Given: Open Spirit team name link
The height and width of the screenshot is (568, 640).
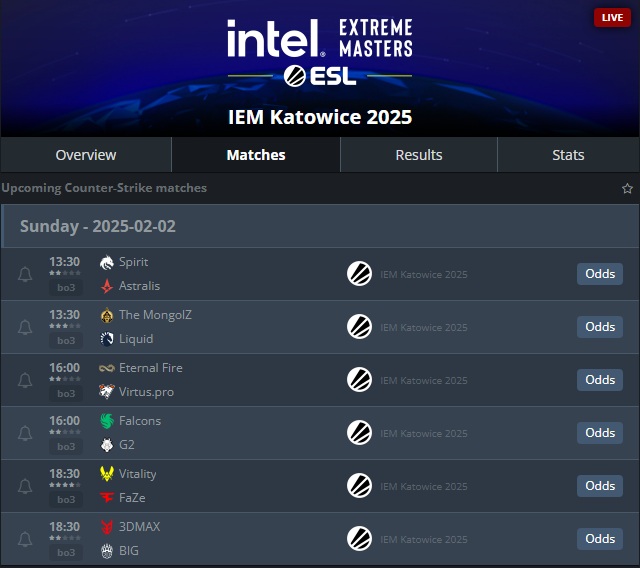Looking at the screenshot, I should coord(133,262).
